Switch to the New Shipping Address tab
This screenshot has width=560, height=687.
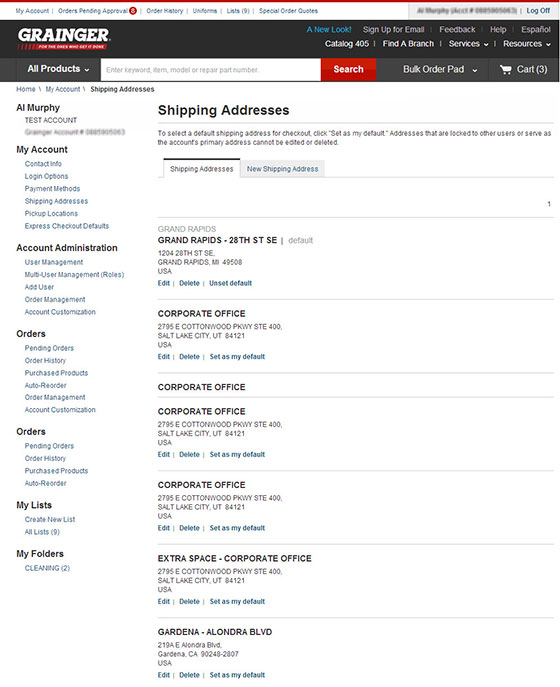[282, 169]
